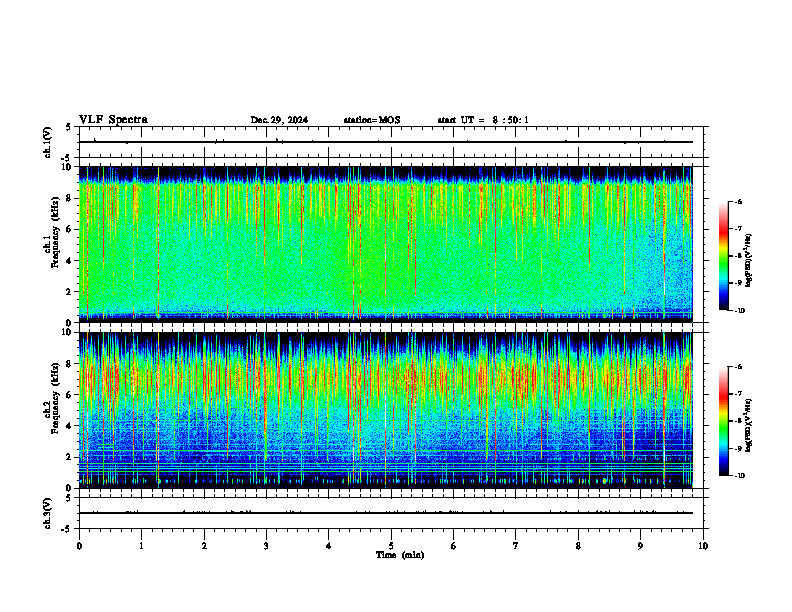Click the ch.2 spectrogram colorbar

pos(724,421)
